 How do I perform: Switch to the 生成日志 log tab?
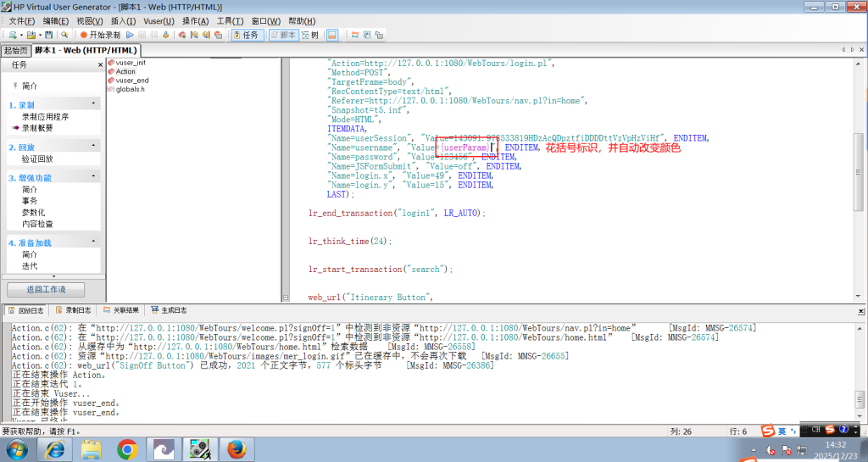pos(169,310)
